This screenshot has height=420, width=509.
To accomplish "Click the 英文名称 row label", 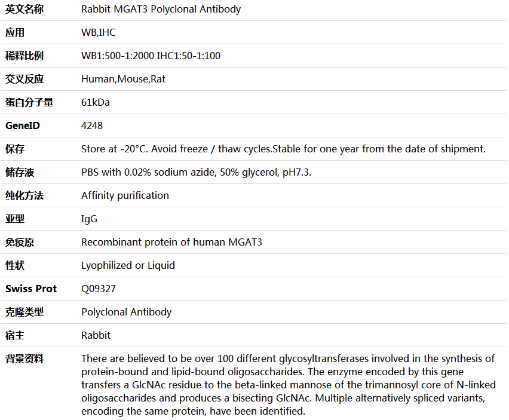I will click(24, 10).
